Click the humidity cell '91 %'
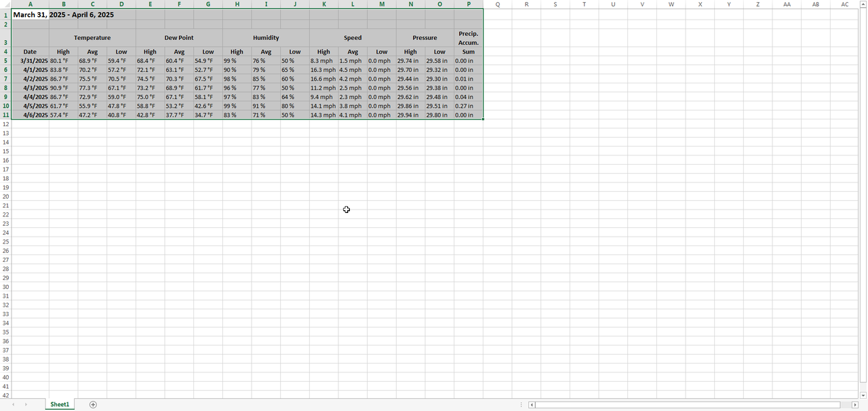868x411 pixels. tap(266, 106)
